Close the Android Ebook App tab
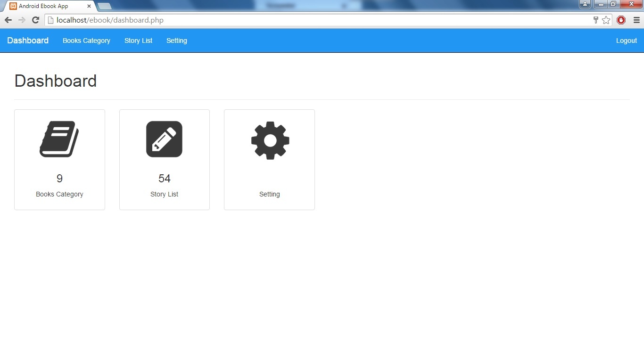This screenshot has width=644, height=343. tap(89, 6)
